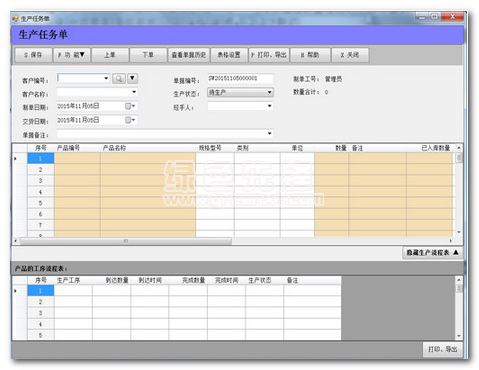Go to next order with 下单

[x=148, y=55]
